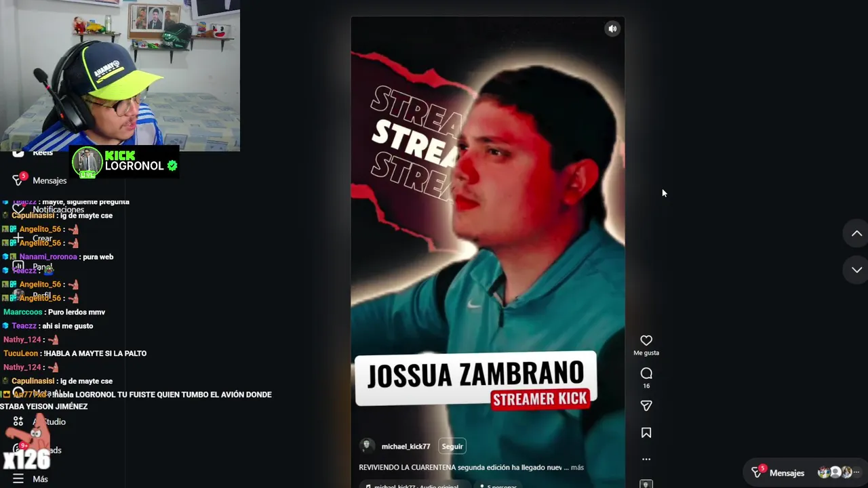
Task: Click the Más label in sidebar
Action: point(40,479)
